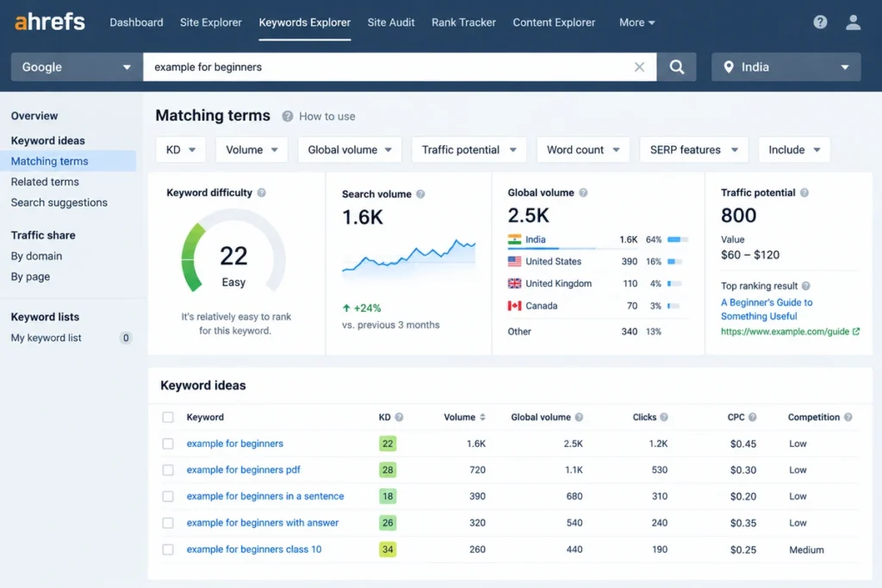882x588 pixels.
Task: Open 'A Beginner's Guide to Something Useful' link
Action: 767,309
